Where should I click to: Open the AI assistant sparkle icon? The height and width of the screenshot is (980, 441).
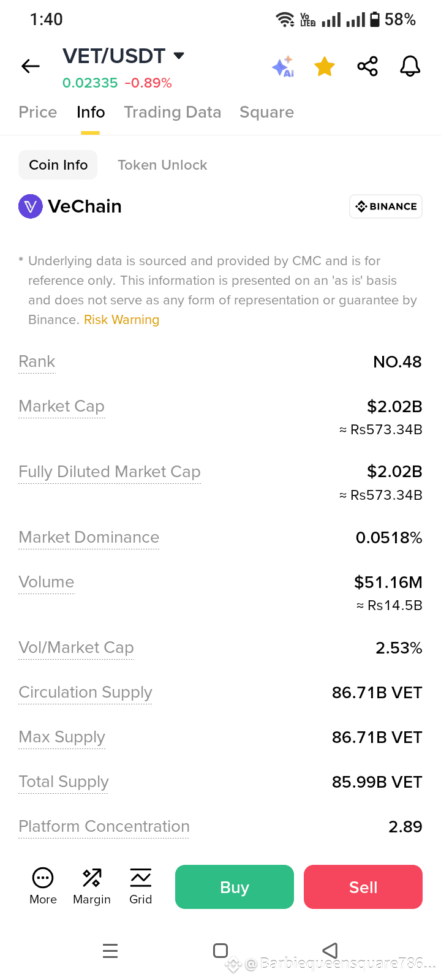[283, 66]
